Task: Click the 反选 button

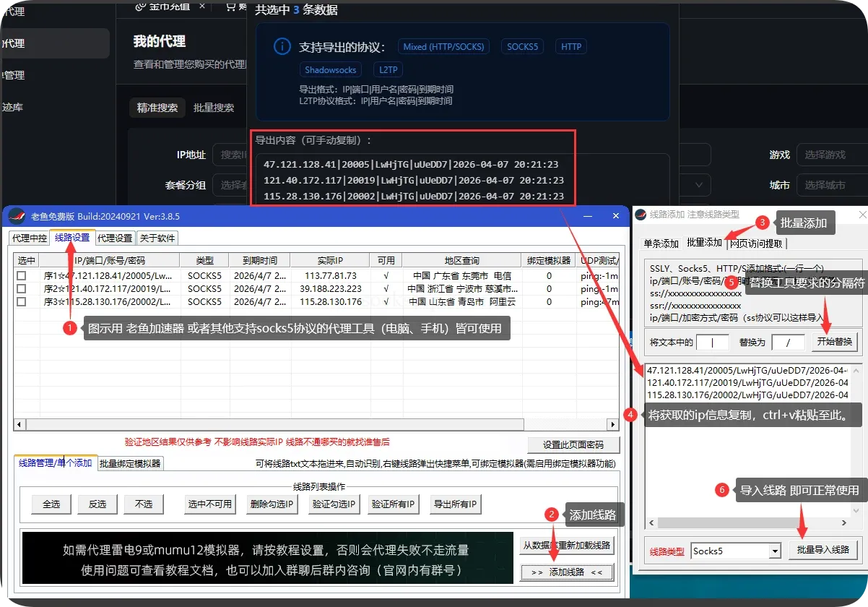Action: pyautogui.click(x=97, y=504)
